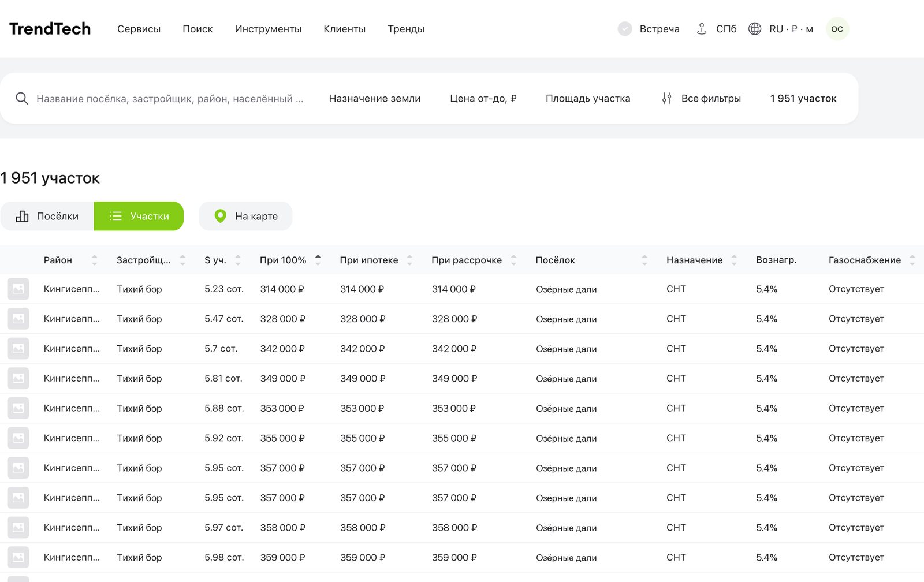Open the all filters sliders icon

[x=666, y=98]
